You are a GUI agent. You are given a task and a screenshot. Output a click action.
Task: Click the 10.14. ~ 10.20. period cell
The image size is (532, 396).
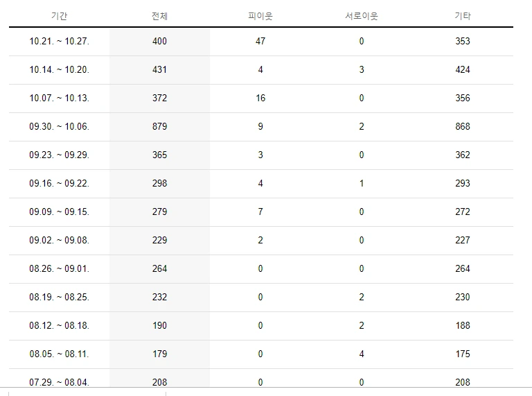tap(59, 69)
